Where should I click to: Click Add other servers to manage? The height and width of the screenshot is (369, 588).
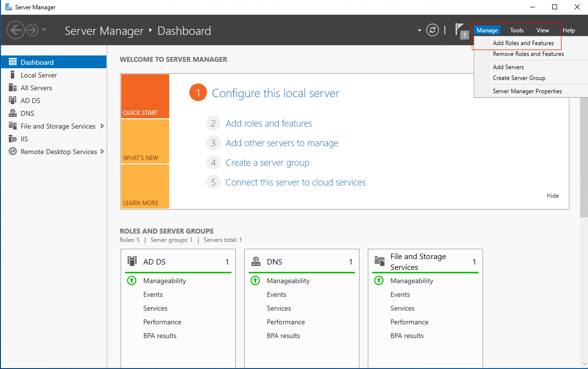point(282,143)
